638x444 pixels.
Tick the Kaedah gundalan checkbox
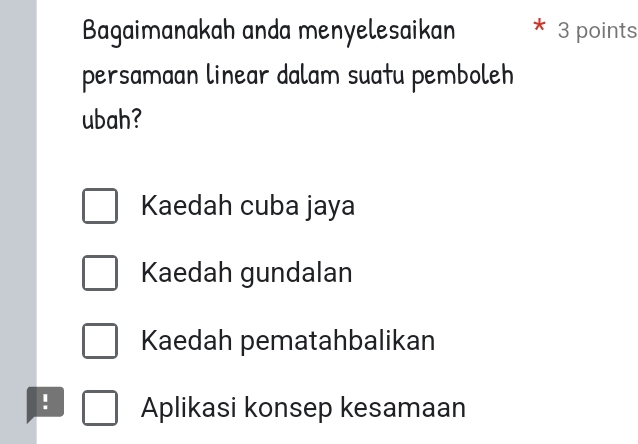coord(99,273)
